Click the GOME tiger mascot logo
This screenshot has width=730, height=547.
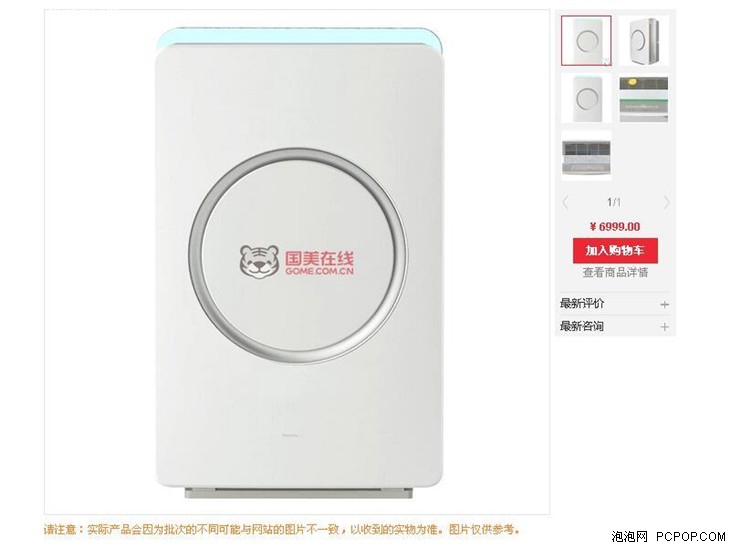[x=259, y=263]
